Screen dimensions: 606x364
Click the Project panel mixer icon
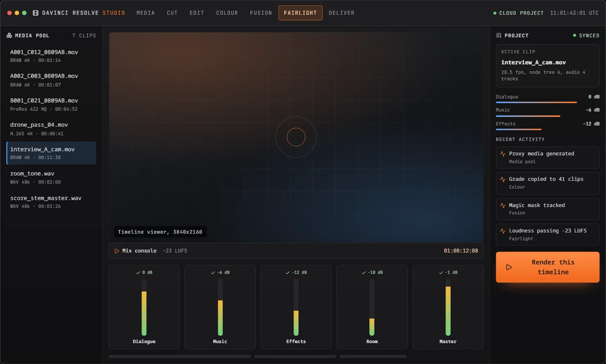point(499,36)
